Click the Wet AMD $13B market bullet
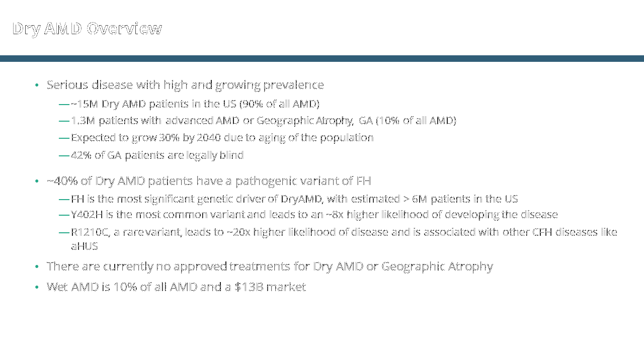The image size is (644, 362). pos(176,287)
